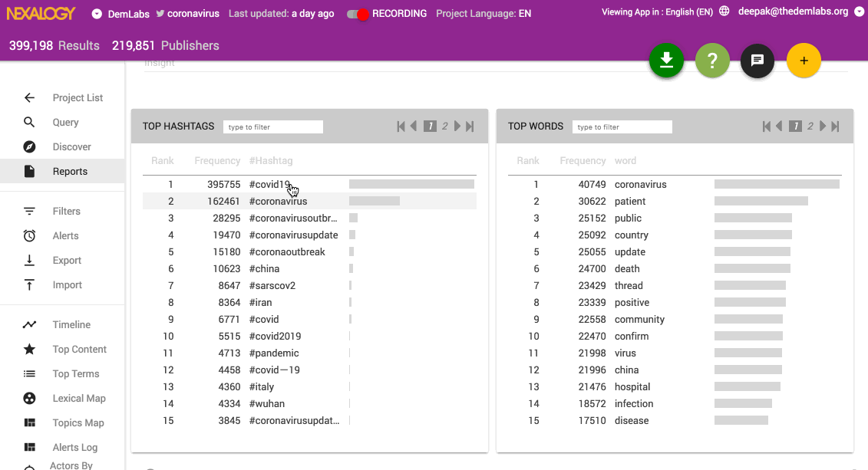Click the word 'hospital' in Top Words
The width and height of the screenshot is (868, 470).
click(x=632, y=386)
